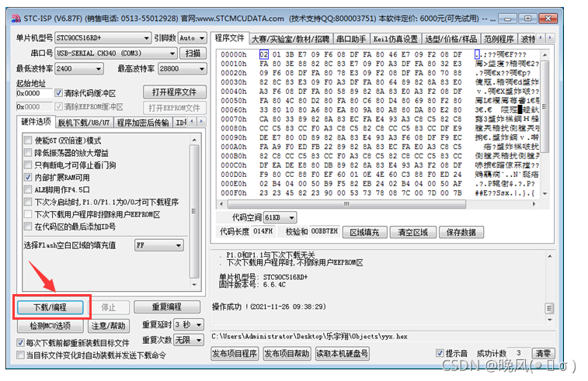This screenshot has height=381, width=588.
Task: Enable 只有断电才可停止看门狗 checkbox
Action: (28, 165)
